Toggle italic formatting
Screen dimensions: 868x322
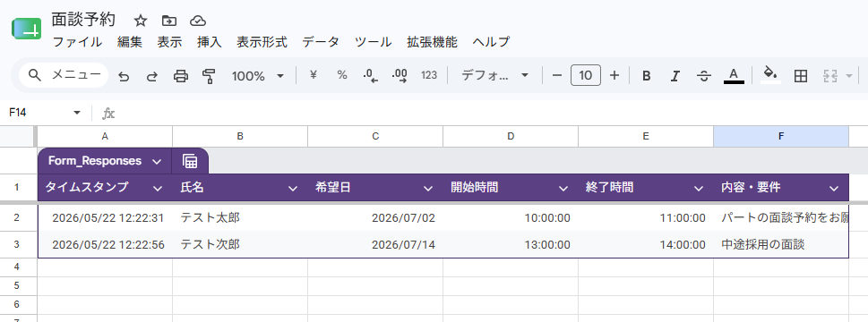(675, 76)
